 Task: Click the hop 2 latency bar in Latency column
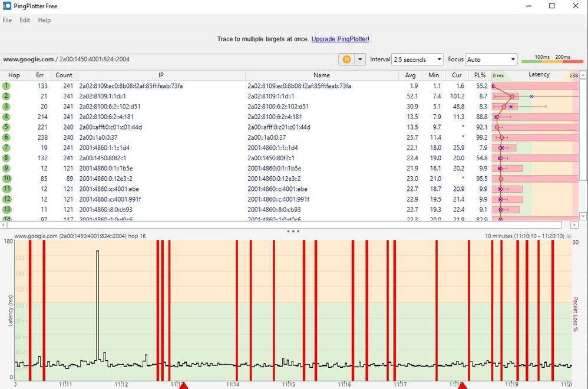point(506,97)
